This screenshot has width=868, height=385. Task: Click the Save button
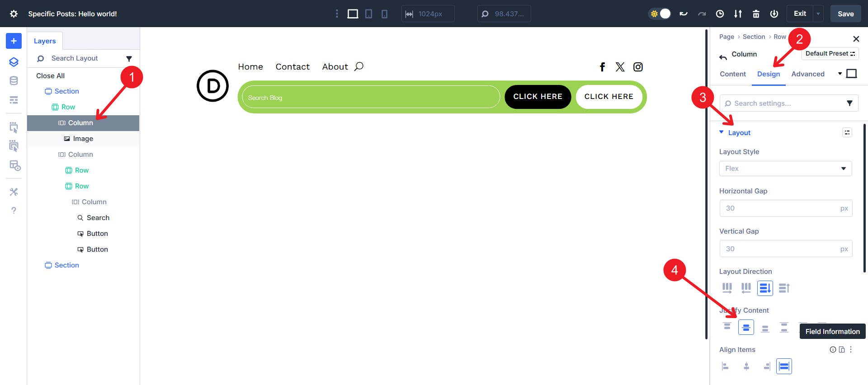point(845,14)
